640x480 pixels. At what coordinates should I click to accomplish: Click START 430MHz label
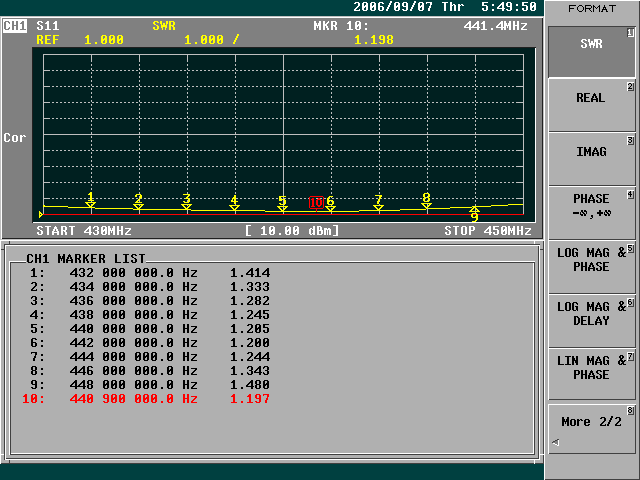[84, 231]
